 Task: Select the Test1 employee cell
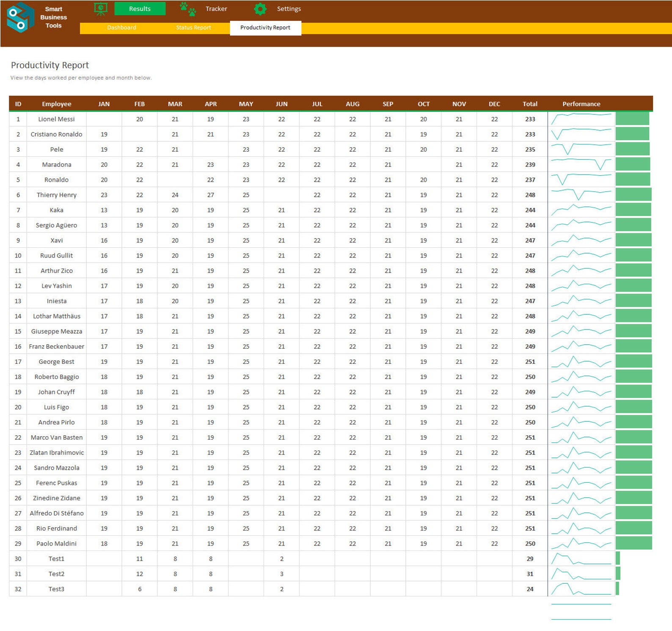56,559
